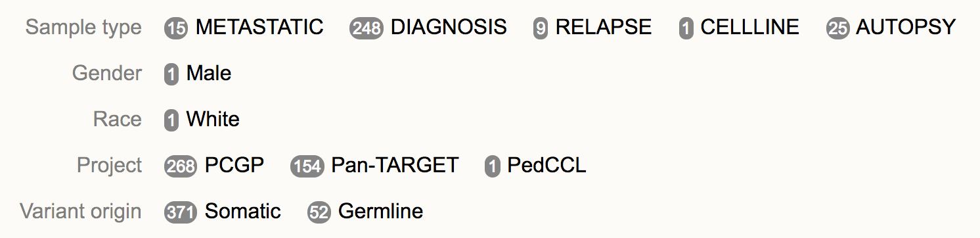Toggle the RELAPSE sample type filter

[604, 27]
